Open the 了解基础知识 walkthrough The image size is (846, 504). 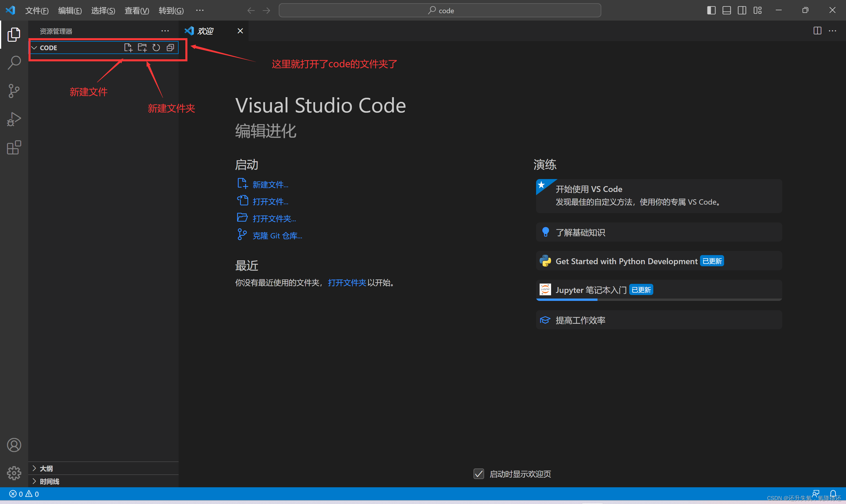(659, 232)
